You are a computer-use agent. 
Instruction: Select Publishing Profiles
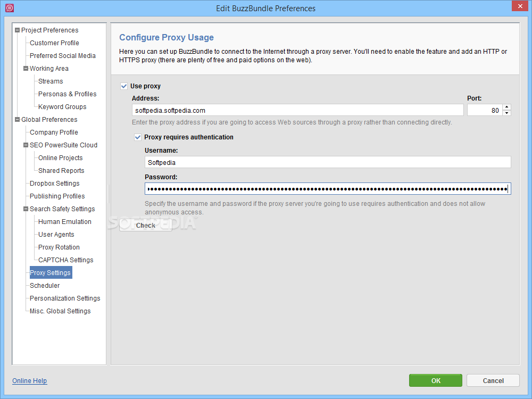(57, 196)
